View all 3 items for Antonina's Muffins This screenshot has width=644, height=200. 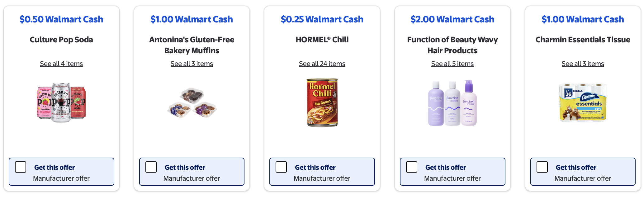tap(192, 64)
